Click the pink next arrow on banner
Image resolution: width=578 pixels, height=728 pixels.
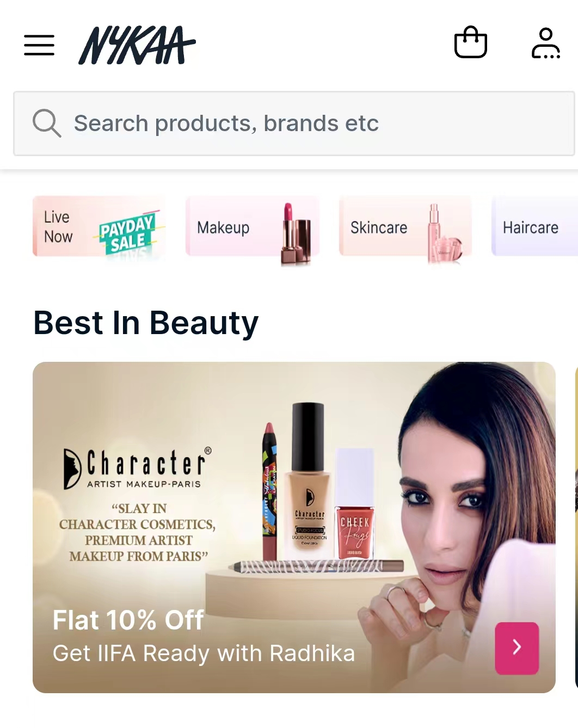pyautogui.click(x=517, y=648)
